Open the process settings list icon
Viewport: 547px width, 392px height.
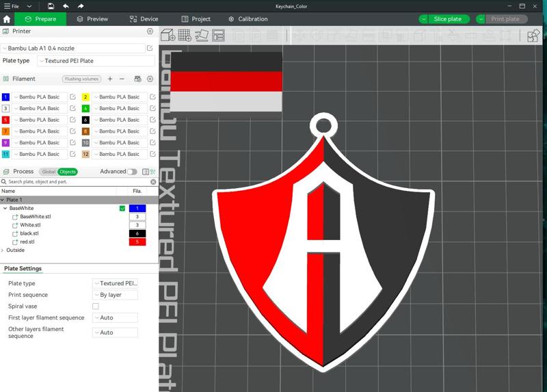(146, 172)
